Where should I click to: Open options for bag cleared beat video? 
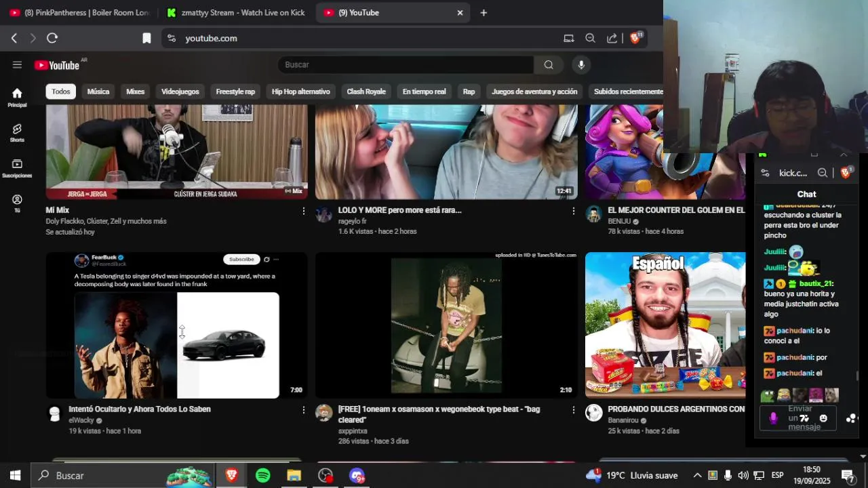click(x=573, y=410)
